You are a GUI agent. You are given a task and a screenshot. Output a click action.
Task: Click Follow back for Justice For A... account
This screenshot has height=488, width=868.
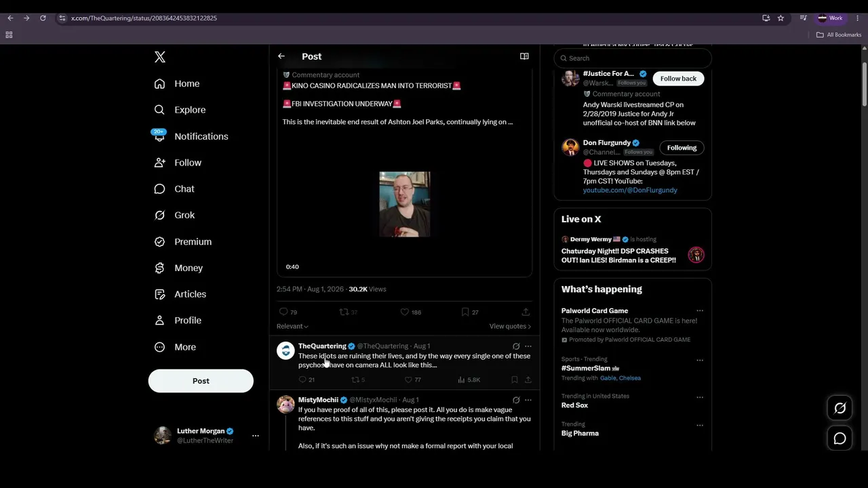tap(678, 79)
